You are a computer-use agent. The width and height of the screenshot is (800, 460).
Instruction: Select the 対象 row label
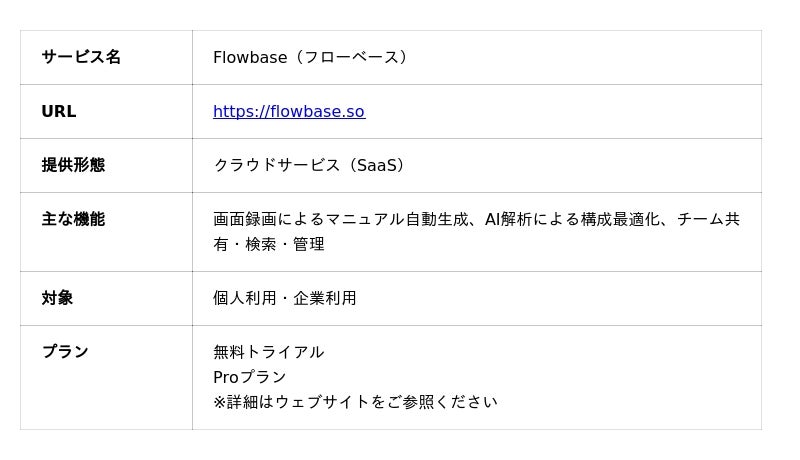[x=57, y=298]
